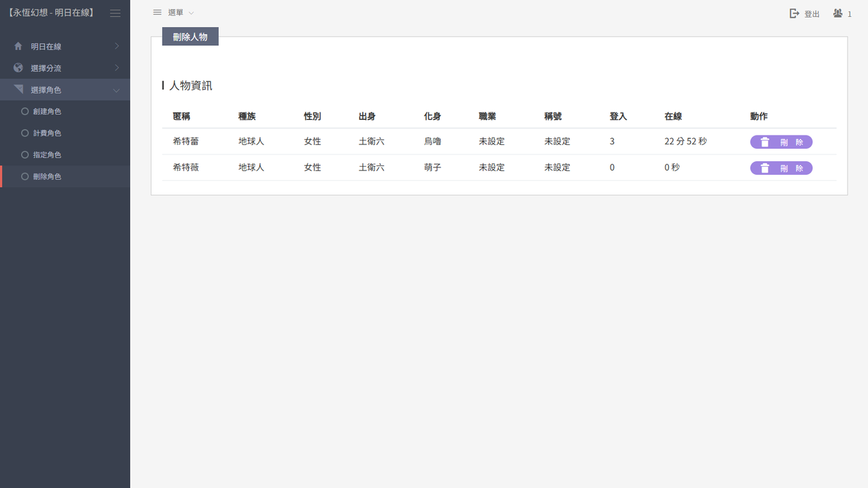The height and width of the screenshot is (488, 868).
Task: Click the name cell 希特蕾
Action: coord(186,142)
